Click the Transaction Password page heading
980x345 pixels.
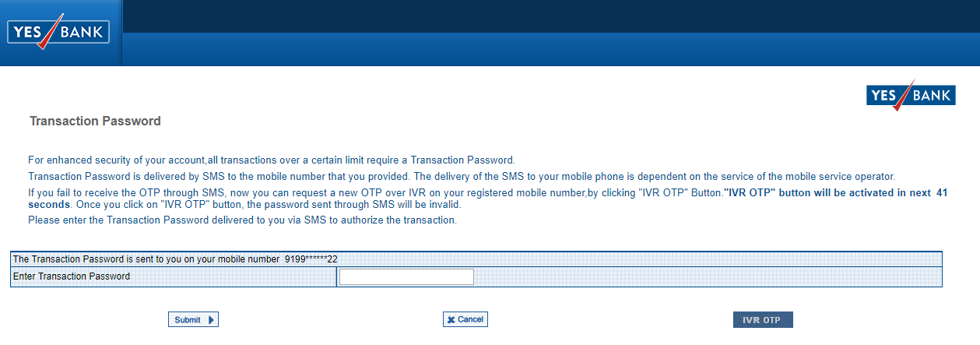(x=95, y=121)
